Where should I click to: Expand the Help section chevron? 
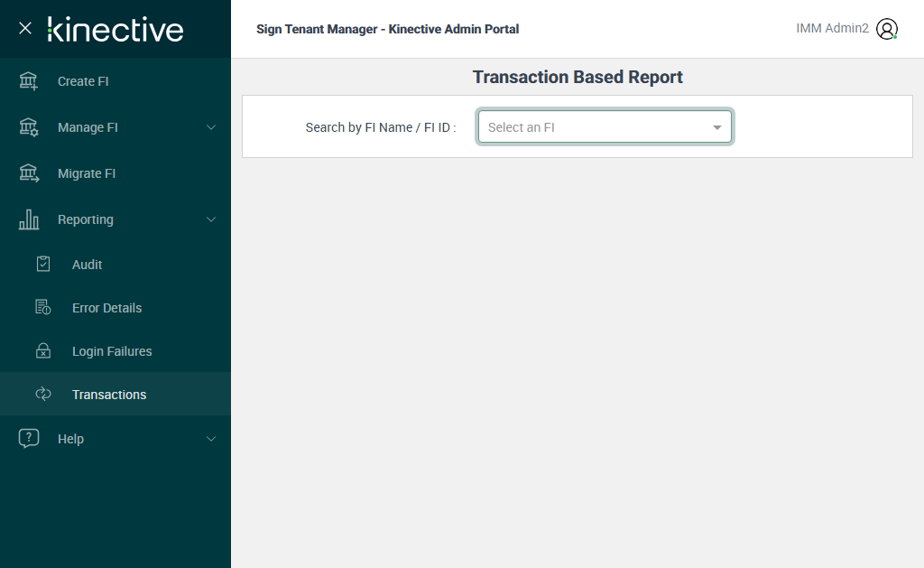(211, 439)
